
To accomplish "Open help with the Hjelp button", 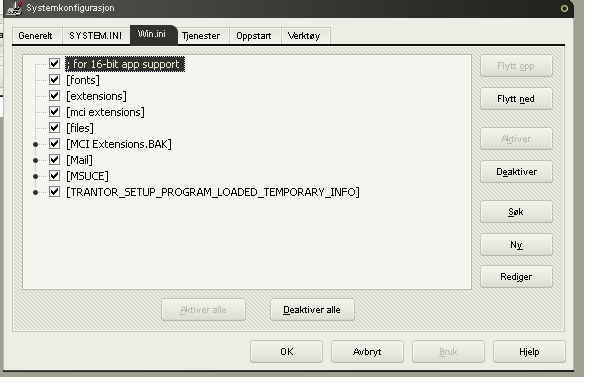I will (529, 352).
